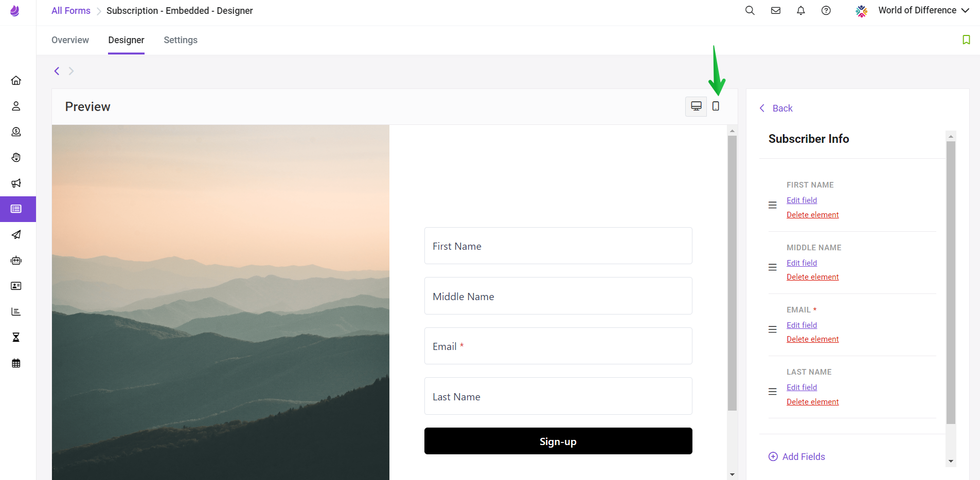Click Edit field under MIDDLE NAME
Image resolution: width=980 pixels, height=480 pixels.
pyautogui.click(x=801, y=263)
